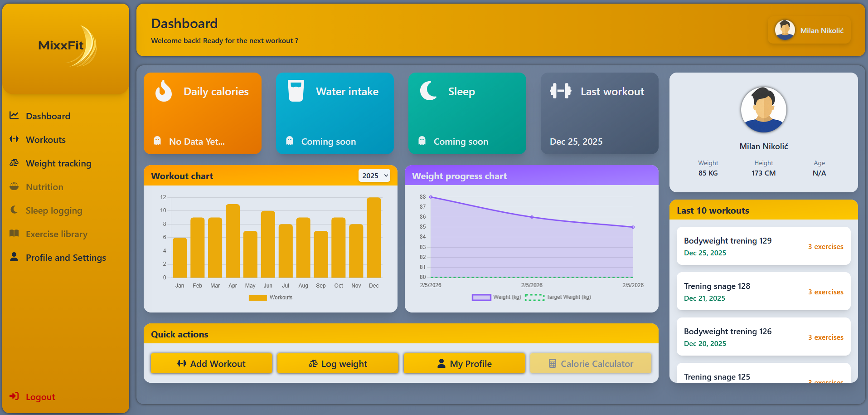Go to the Nutrition sidebar item
The height and width of the screenshot is (415, 868).
[44, 187]
